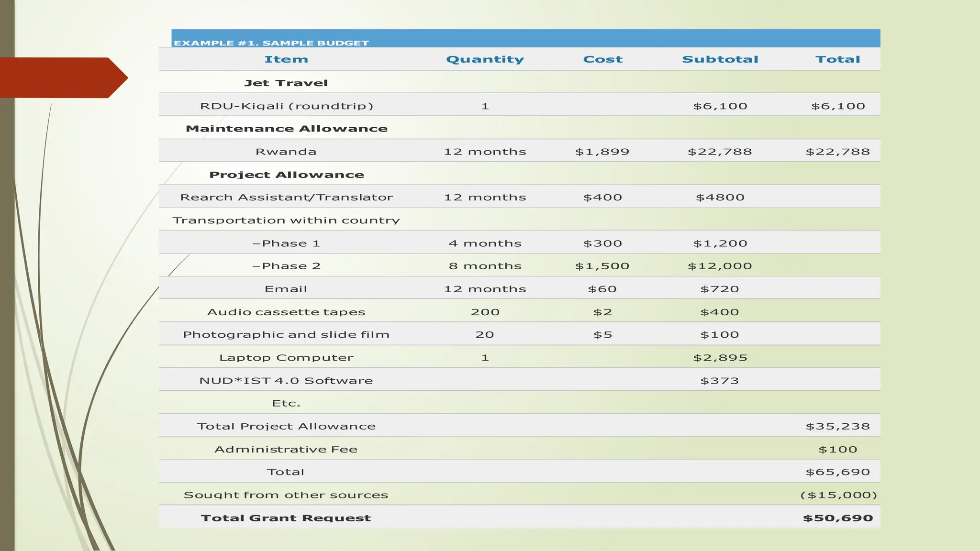Click the 'Total' column header
The height and width of the screenshot is (551, 980).
pyautogui.click(x=837, y=59)
